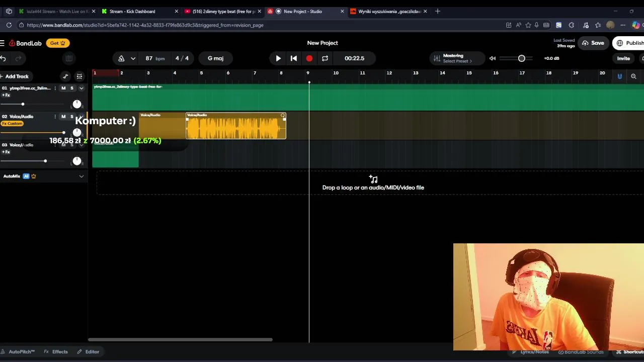Adjust track 01 pan knob
The width and height of the screenshot is (644, 362).
(x=76, y=104)
